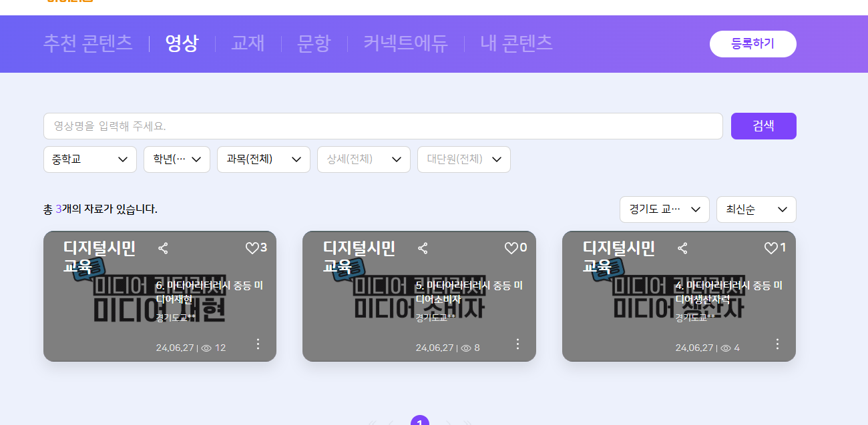Expand the 중학교 school level dropdown
The height and width of the screenshot is (425, 868).
point(90,159)
